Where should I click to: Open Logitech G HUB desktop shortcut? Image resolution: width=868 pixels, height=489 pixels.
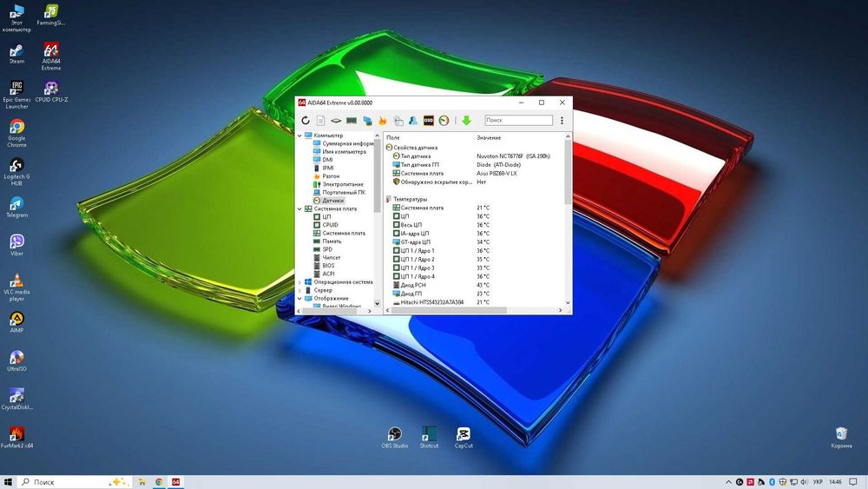(16, 172)
